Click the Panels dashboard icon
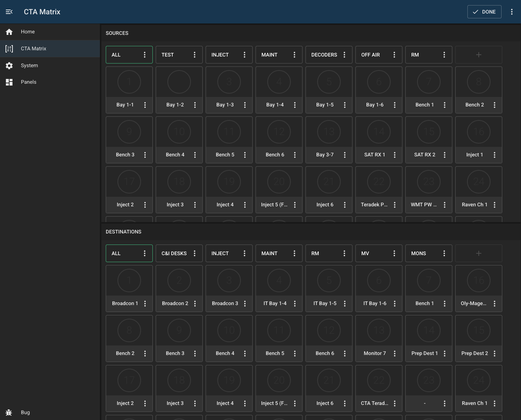The image size is (521, 420). [9, 82]
